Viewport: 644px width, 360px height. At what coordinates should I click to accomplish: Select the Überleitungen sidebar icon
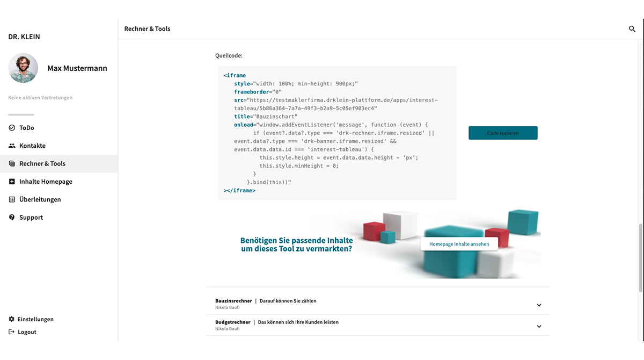[x=12, y=199]
